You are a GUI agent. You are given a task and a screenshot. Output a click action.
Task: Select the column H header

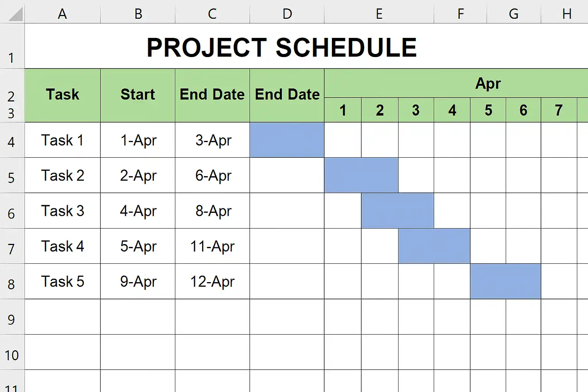(x=567, y=14)
